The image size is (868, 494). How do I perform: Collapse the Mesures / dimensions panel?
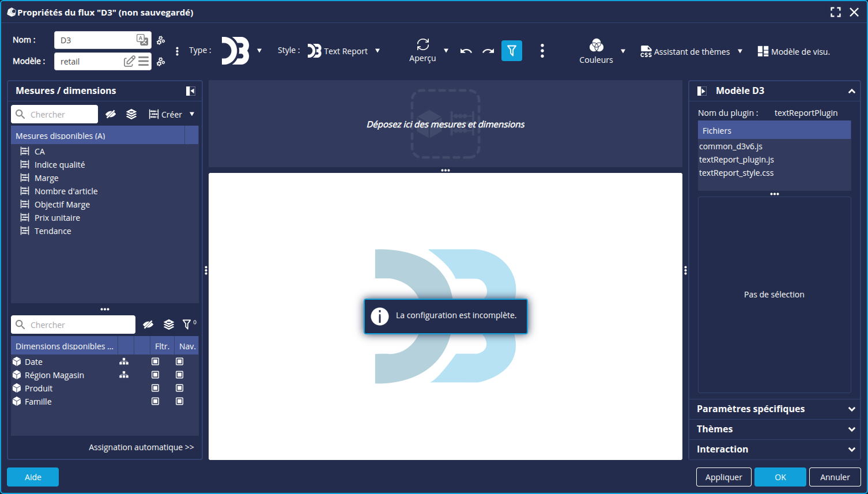[x=190, y=91]
